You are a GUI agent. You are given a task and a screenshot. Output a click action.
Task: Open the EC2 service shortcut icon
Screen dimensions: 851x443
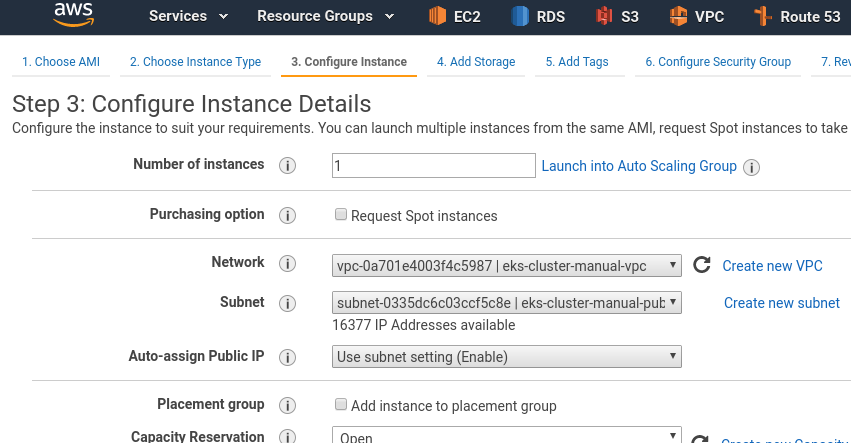(x=437, y=16)
